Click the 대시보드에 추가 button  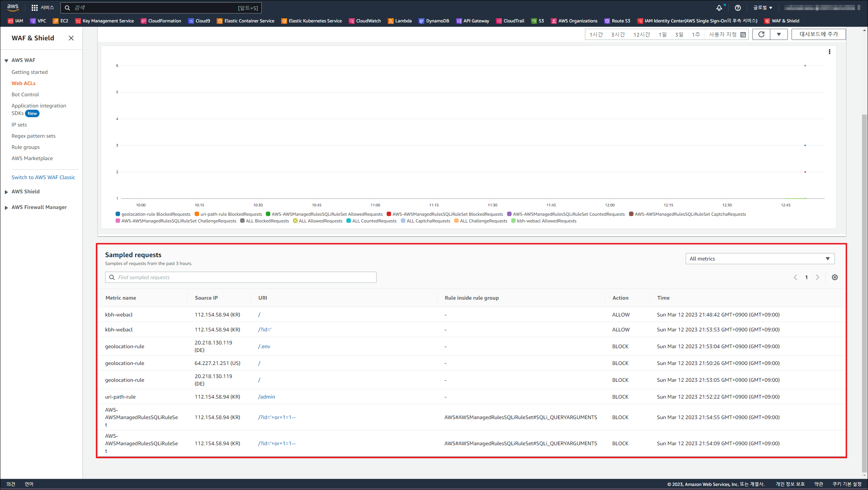pos(818,34)
